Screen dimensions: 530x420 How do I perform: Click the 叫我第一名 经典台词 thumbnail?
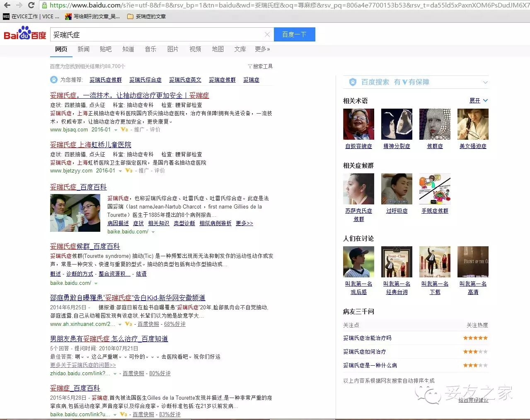397,262
